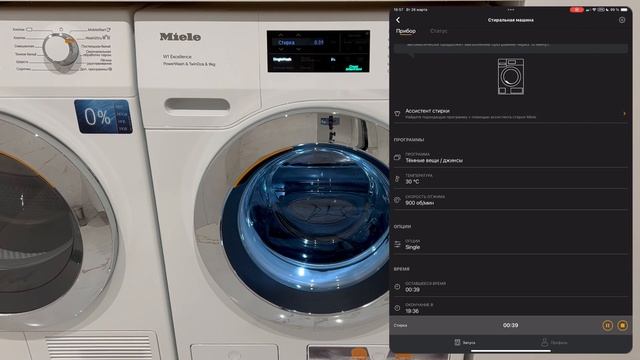
Task: Click the battery icon in the status bar
Action: pos(624,9)
